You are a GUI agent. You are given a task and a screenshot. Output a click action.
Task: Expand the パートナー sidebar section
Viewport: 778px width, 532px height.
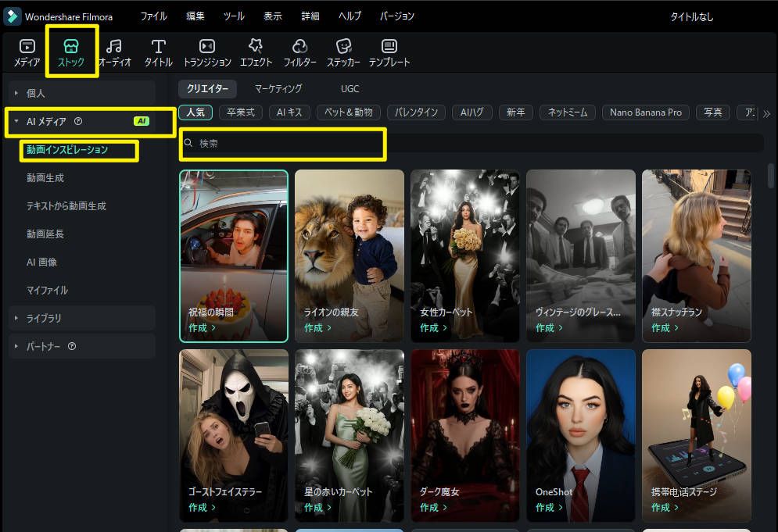pos(17,346)
